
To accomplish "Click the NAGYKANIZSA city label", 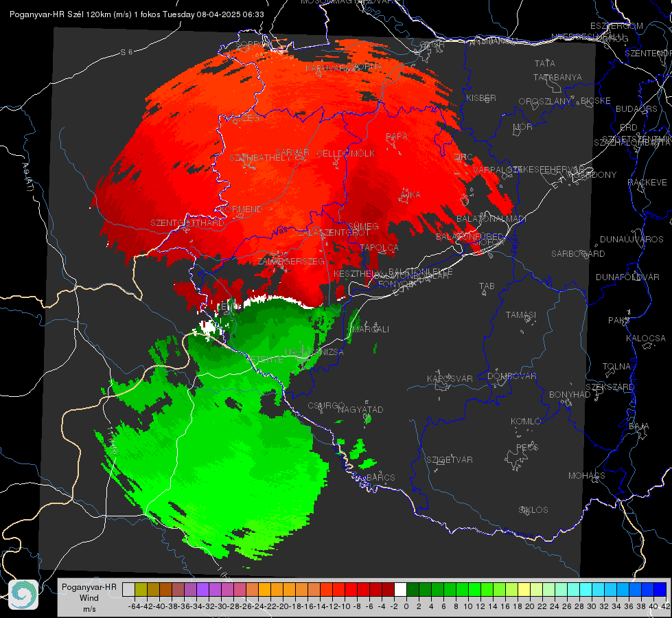I will (x=314, y=352).
